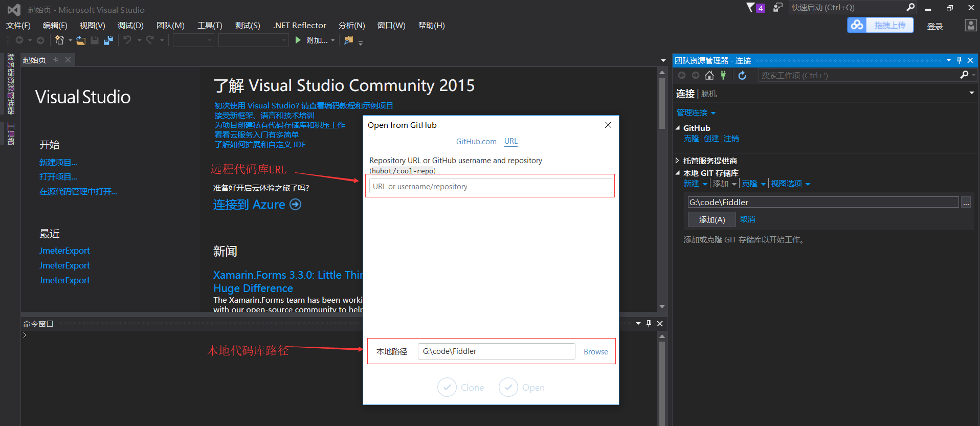Switch to the GitHub.com tab in dialog
Image resolution: width=980 pixels, height=426 pixels.
(x=476, y=142)
